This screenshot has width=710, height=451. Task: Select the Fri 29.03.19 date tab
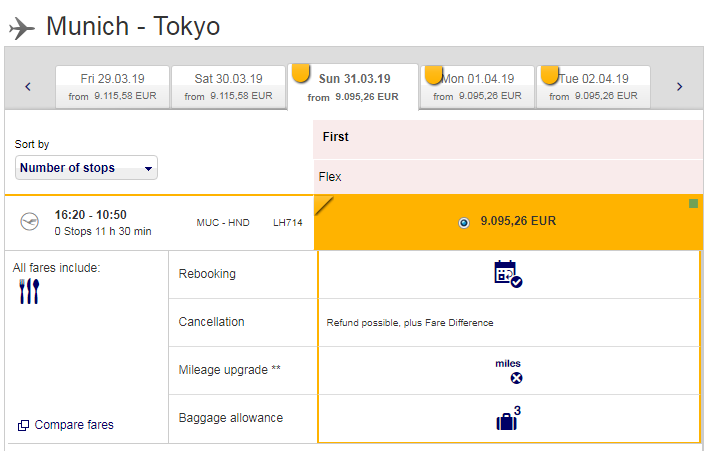click(x=112, y=87)
